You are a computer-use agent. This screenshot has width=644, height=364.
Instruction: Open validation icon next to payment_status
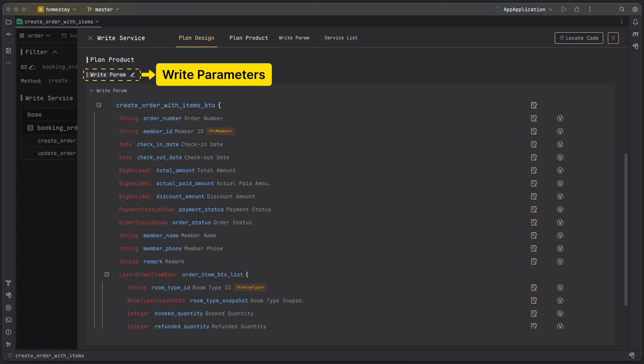pos(560,210)
